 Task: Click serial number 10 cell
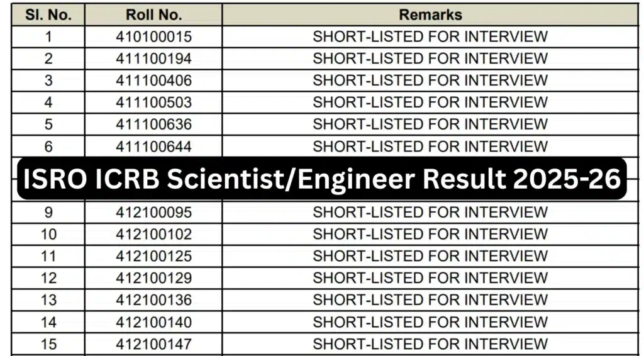(x=48, y=234)
